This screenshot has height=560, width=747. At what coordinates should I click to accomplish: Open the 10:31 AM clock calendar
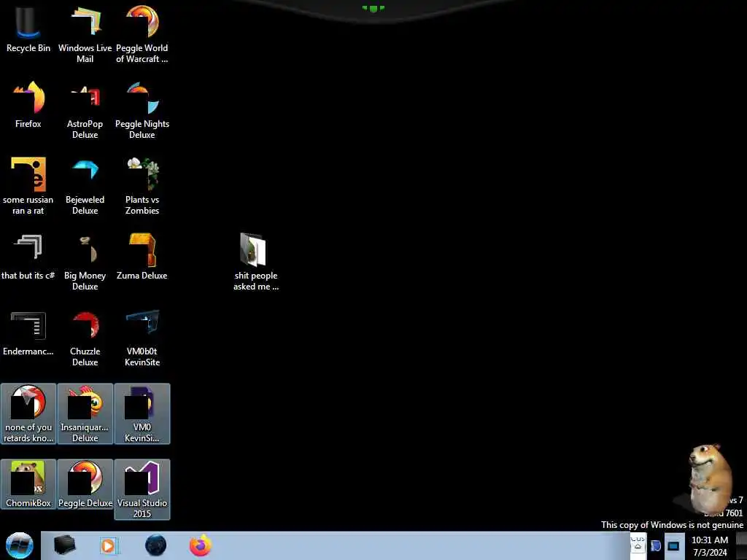[x=710, y=545]
